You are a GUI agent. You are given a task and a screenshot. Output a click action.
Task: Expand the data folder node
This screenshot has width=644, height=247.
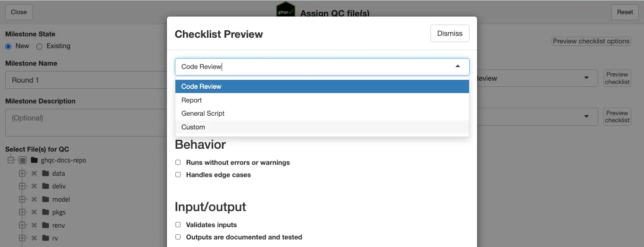coord(22,173)
